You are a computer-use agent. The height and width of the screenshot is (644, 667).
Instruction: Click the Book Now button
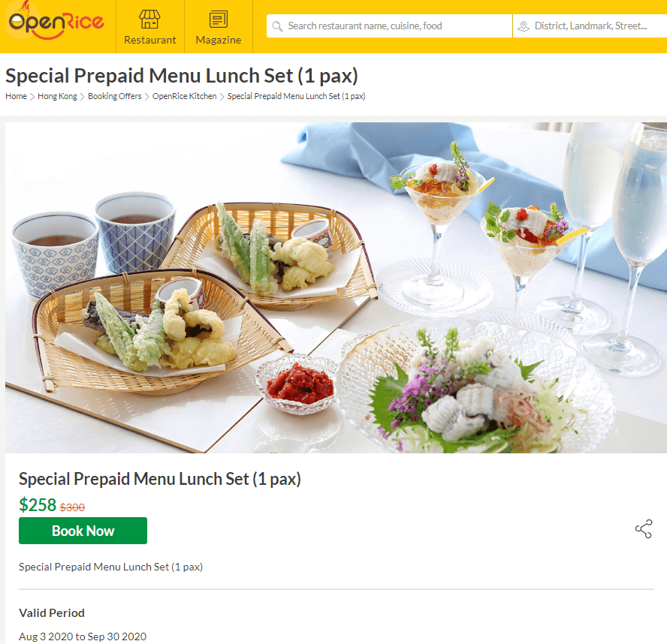(x=83, y=531)
